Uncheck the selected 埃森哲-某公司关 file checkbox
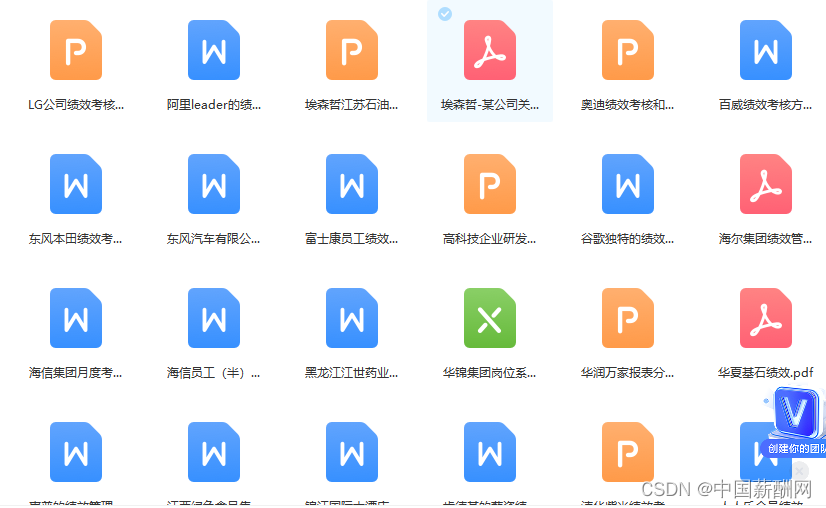Viewport: 826px width, 508px height. [x=445, y=14]
